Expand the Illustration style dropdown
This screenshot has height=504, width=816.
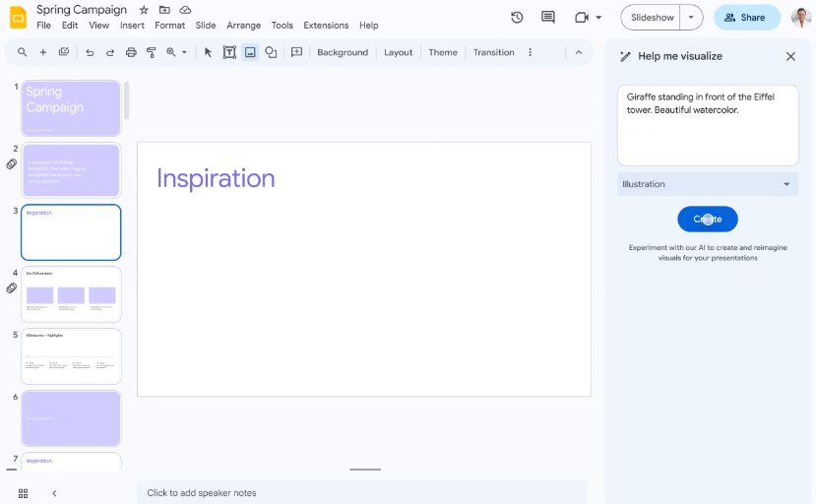(x=707, y=184)
